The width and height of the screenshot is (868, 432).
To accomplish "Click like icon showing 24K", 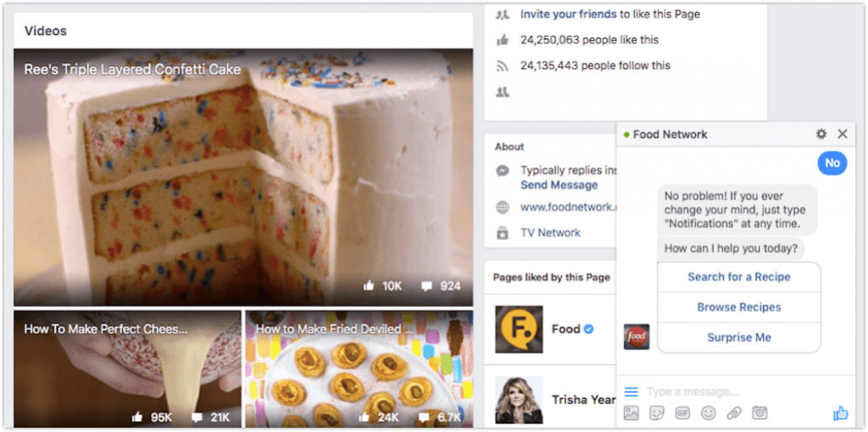I will (x=365, y=417).
